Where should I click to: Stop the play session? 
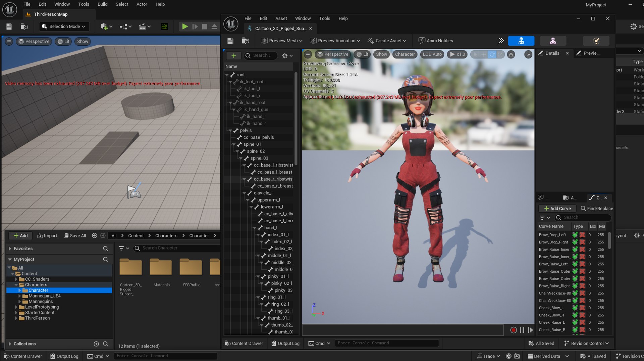coord(204,27)
